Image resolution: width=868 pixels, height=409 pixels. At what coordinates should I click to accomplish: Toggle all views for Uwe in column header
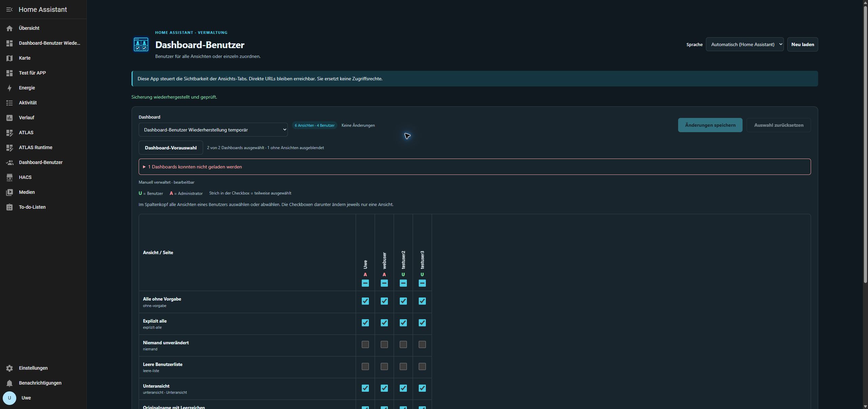(x=365, y=283)
